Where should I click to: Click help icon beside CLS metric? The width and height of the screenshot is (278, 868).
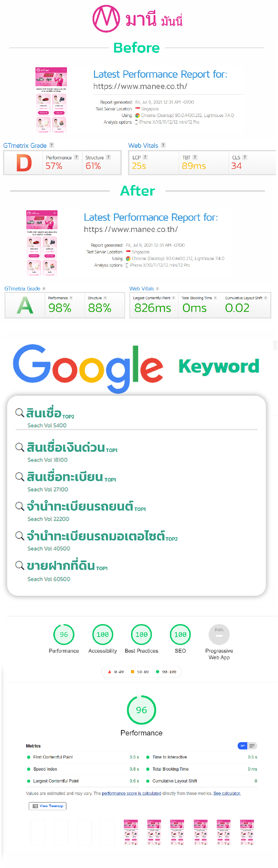(x=245, y=157)
